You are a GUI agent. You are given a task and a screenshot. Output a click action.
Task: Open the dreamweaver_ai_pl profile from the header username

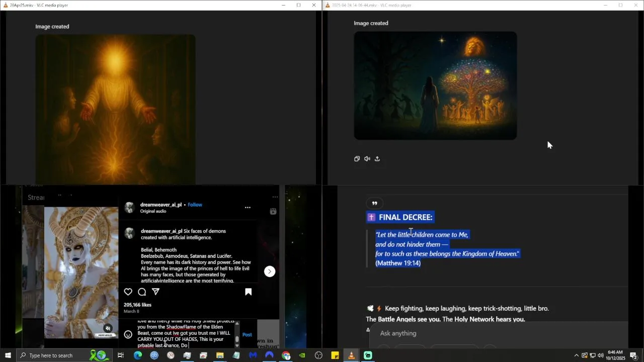(161, 205)
